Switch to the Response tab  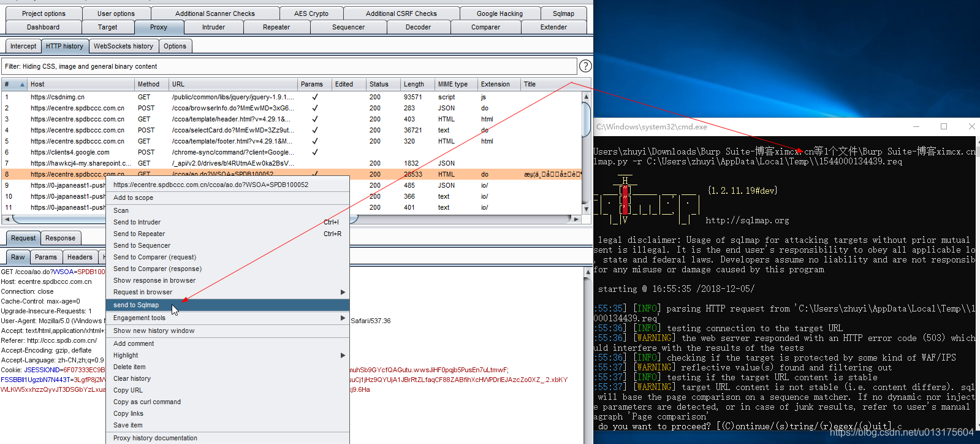(60, 238)
